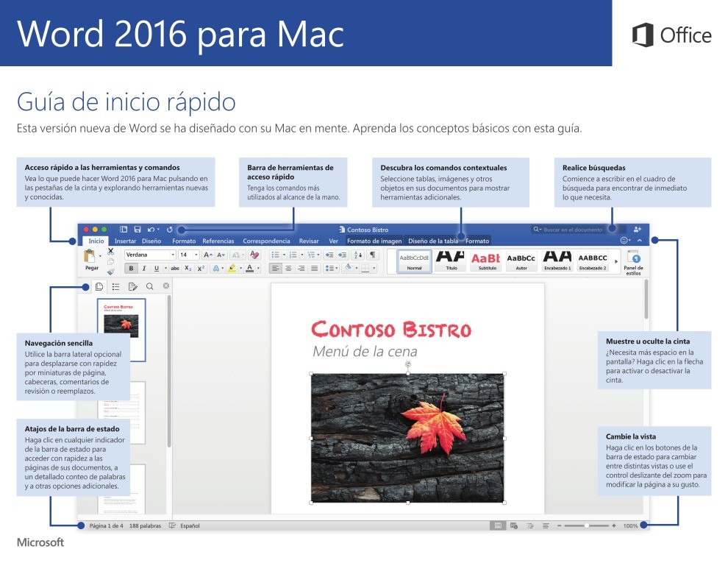This screenshot has width=728, height=563.
Task: Open the Verdana font name dropdown
Action: point(173,255)
